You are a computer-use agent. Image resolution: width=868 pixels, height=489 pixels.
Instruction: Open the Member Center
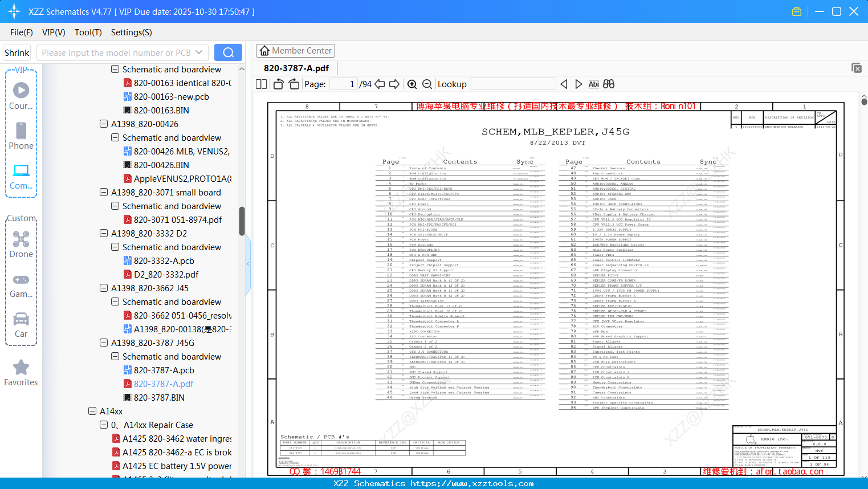295,51
